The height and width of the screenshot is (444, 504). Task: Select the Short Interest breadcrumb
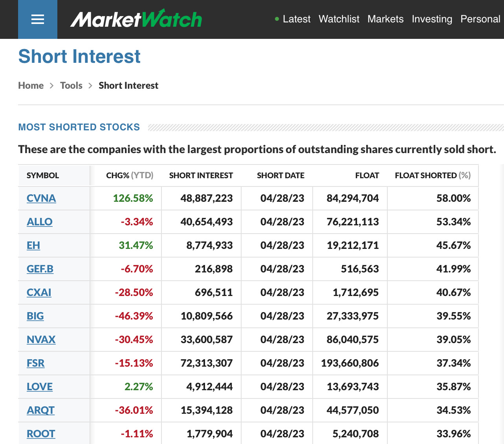pyautogui.click(x=128, y=85)
